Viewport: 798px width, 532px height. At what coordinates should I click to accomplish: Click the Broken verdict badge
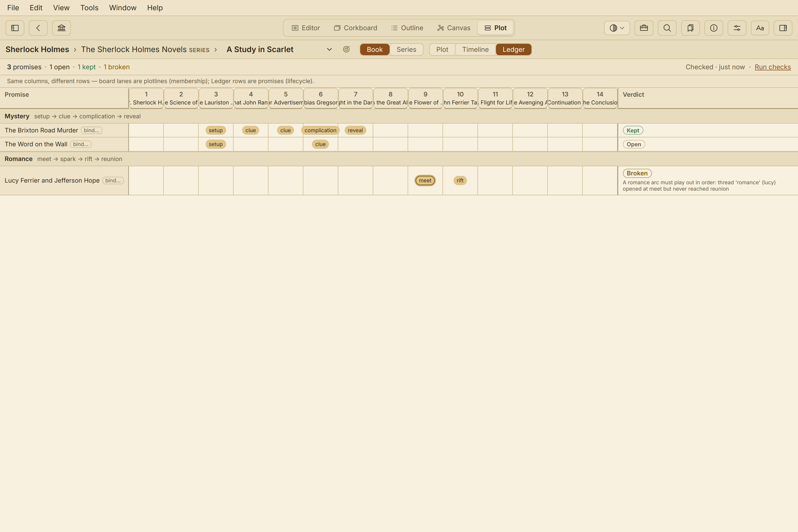coord(637,173)
